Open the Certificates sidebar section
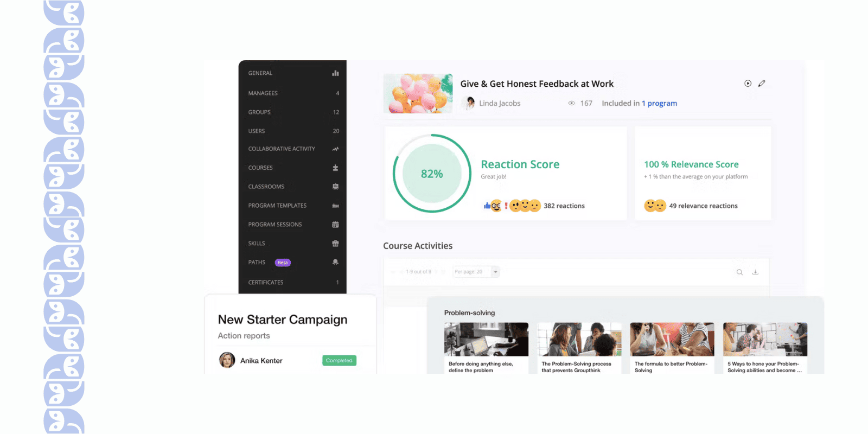868x434 pixels. [x=293, y=282]
